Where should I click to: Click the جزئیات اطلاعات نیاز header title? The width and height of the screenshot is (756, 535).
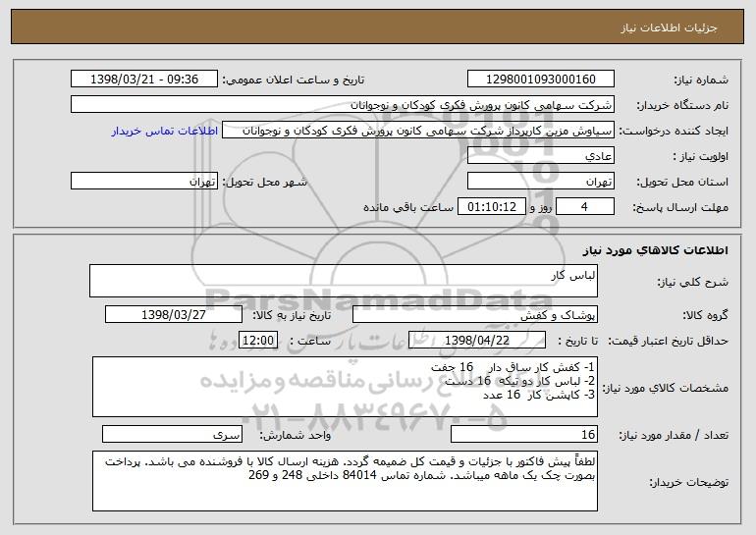pos(669,27)
